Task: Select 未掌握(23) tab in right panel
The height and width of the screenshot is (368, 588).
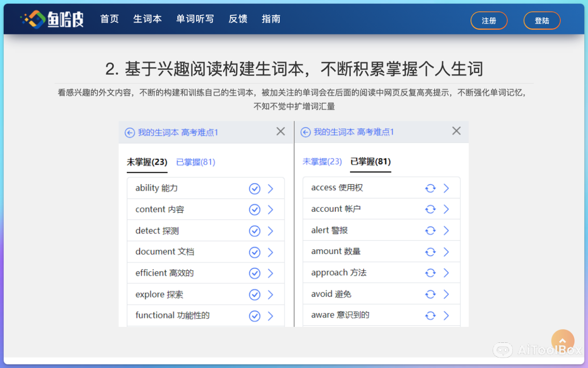Action: point(322,162)
